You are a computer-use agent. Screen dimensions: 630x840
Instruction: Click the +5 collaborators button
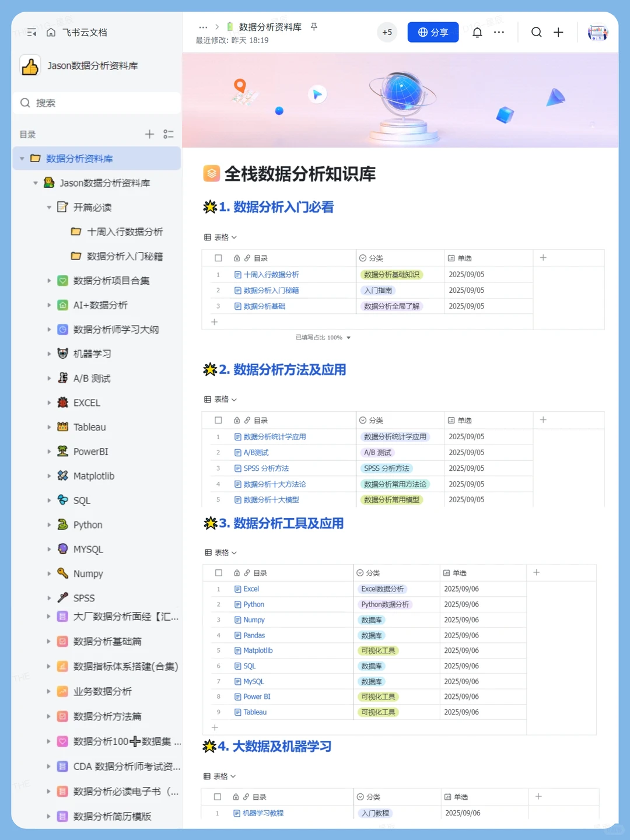[387, 32]
